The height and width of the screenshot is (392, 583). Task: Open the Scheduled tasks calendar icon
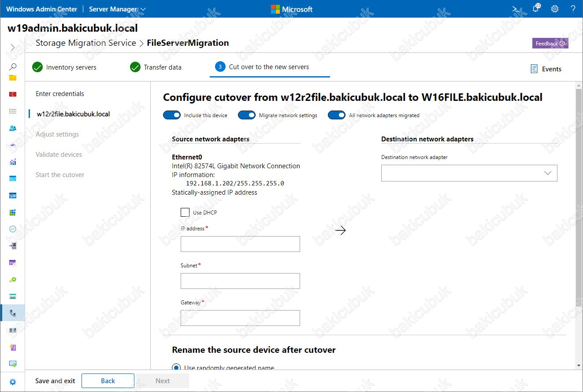pos(13,263)
